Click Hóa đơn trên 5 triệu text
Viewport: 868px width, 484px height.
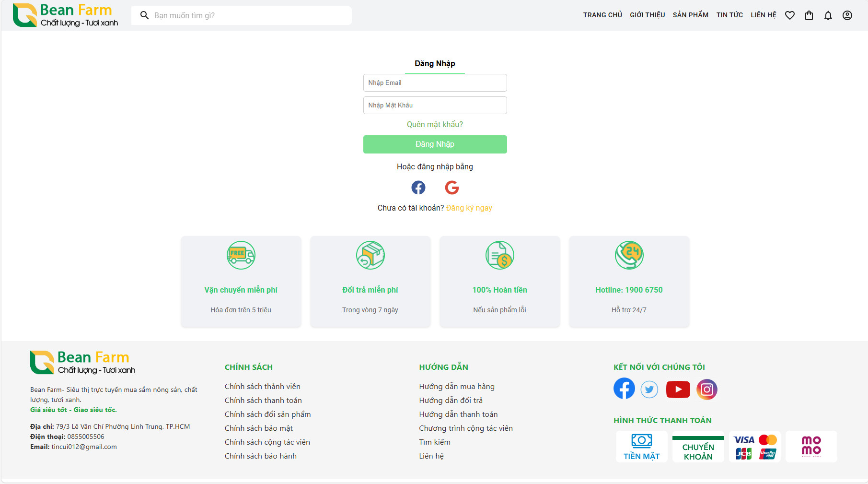pos(241,310)
